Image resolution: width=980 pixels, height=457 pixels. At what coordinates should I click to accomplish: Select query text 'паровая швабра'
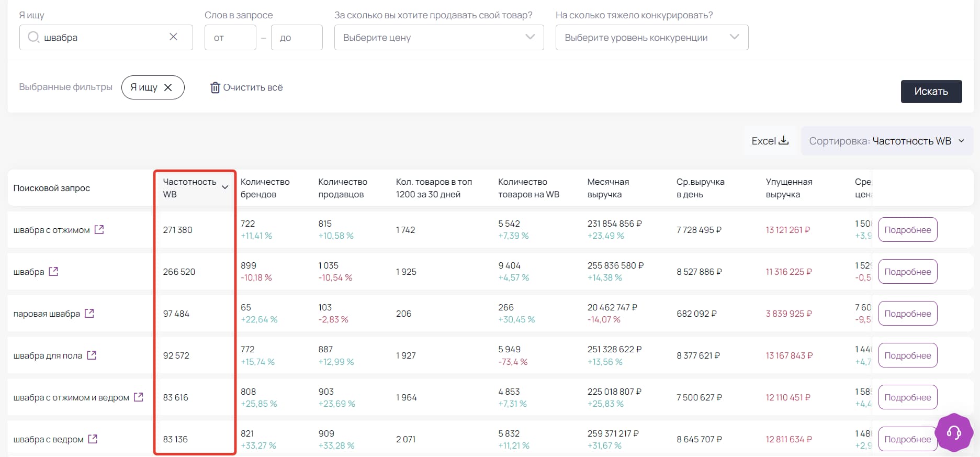tap(47, 314)
